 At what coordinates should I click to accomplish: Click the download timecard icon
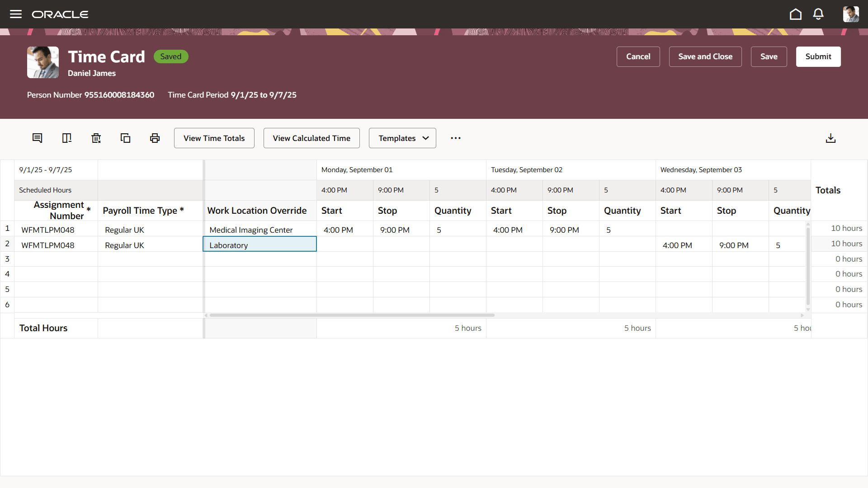[831, 138]
